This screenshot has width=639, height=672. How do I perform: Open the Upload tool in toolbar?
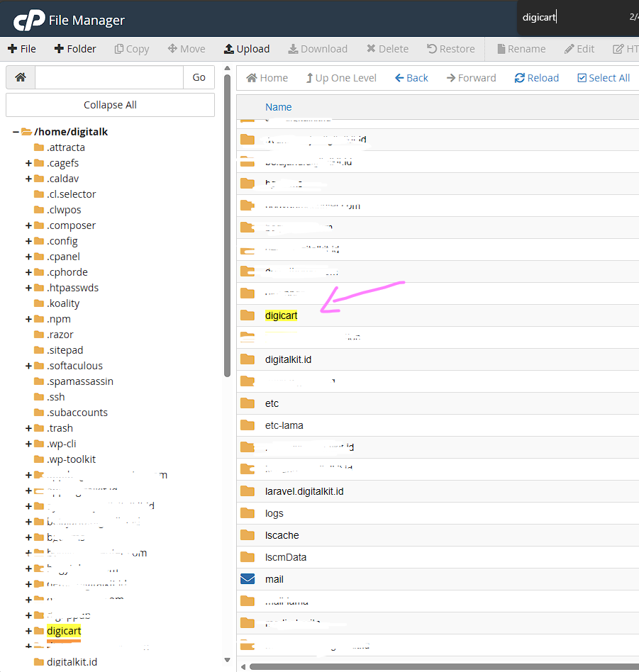pyautogui.click(x=246, y=49)
